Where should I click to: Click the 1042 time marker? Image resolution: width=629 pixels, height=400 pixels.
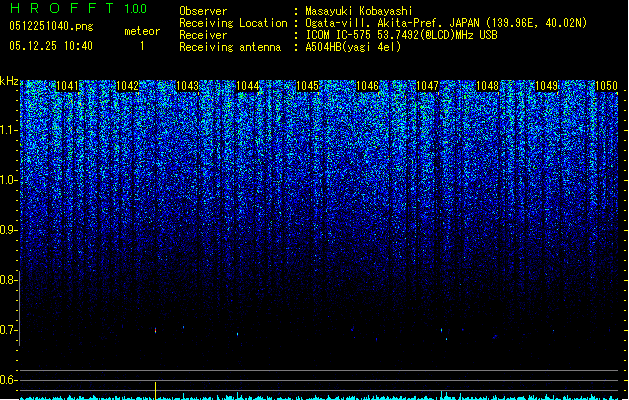(127, 86)
